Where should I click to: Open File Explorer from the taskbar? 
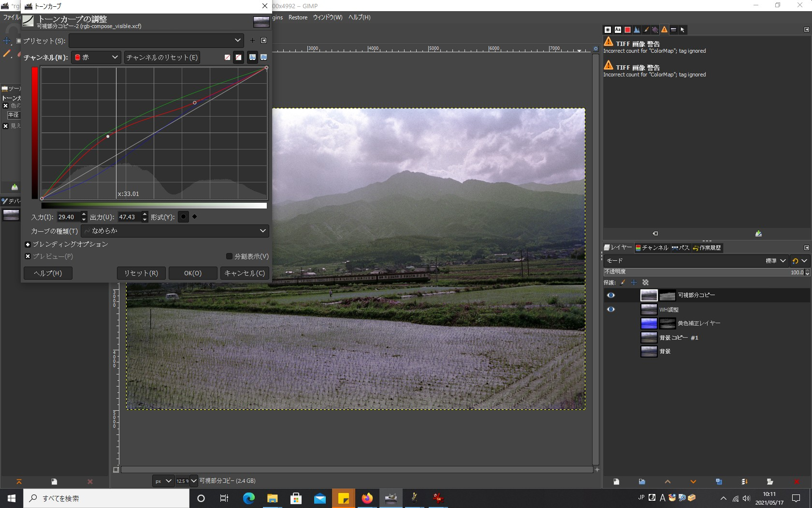click(273, 498)
